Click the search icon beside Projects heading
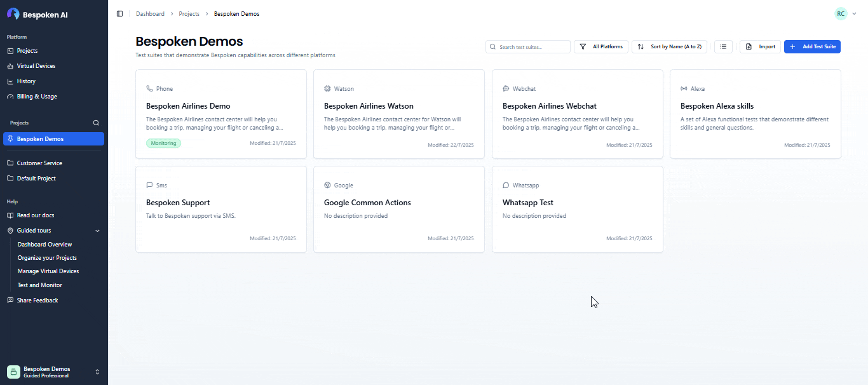The height and width of the screenshot is (385, 868). tap(97, 123)
